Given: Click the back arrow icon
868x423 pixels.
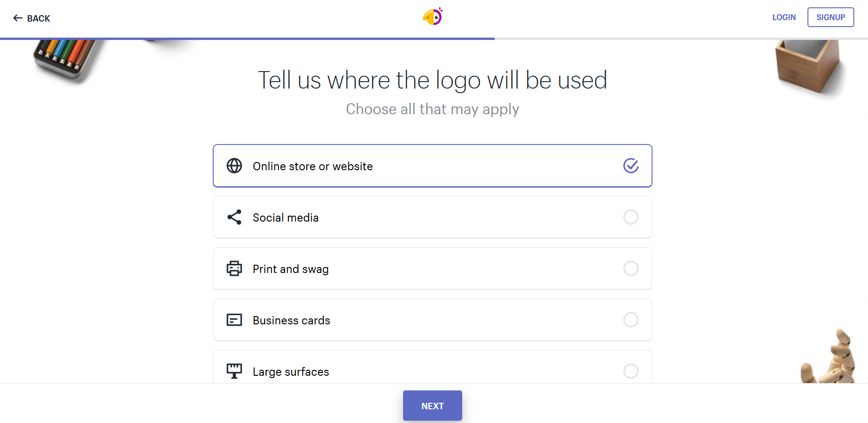Looking at the screenshot, I should click(x=18, y=18).
